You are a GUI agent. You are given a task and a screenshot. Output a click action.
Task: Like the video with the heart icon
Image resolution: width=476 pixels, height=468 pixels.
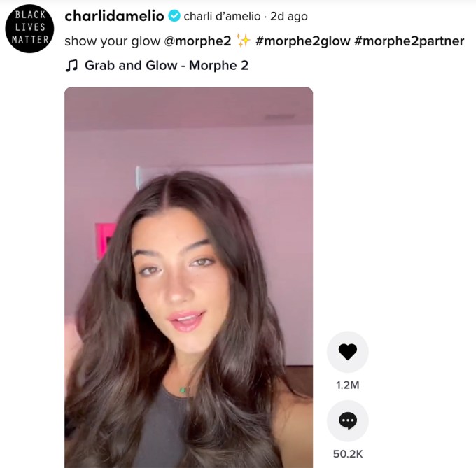tap(348, 352)
